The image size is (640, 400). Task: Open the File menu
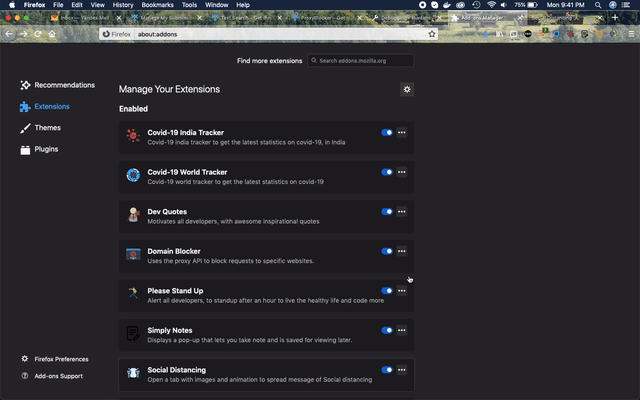click(x=58, y=5)
